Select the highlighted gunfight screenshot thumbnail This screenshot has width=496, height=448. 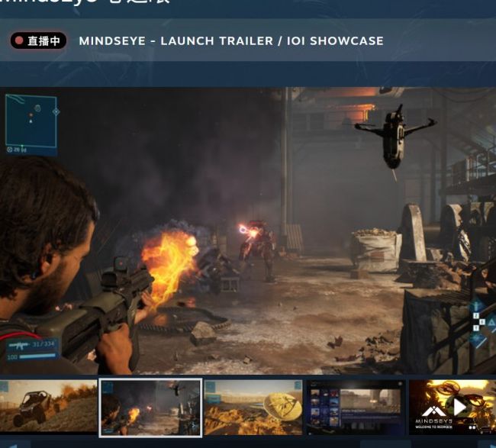(x=150, y=408)
